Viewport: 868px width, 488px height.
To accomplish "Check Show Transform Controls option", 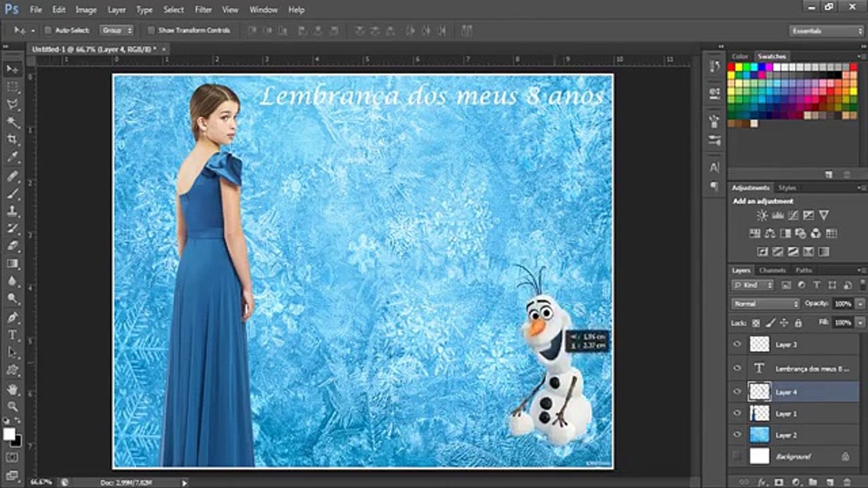I will pos(151,30).
